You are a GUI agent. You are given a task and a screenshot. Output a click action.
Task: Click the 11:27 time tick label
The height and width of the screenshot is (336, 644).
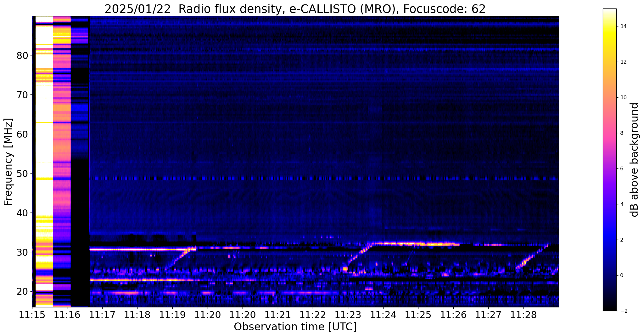[x=488, y=315]
